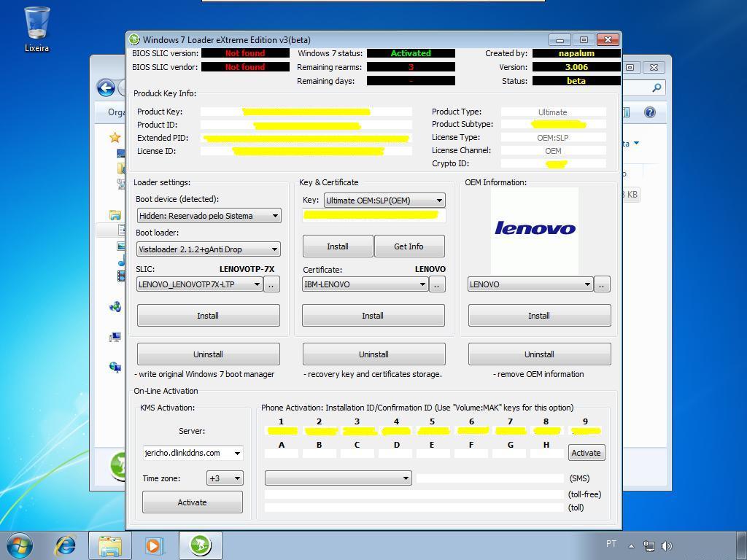Click the Get Info button
This screenshot has height=560, width=747.
click(409, 246)
